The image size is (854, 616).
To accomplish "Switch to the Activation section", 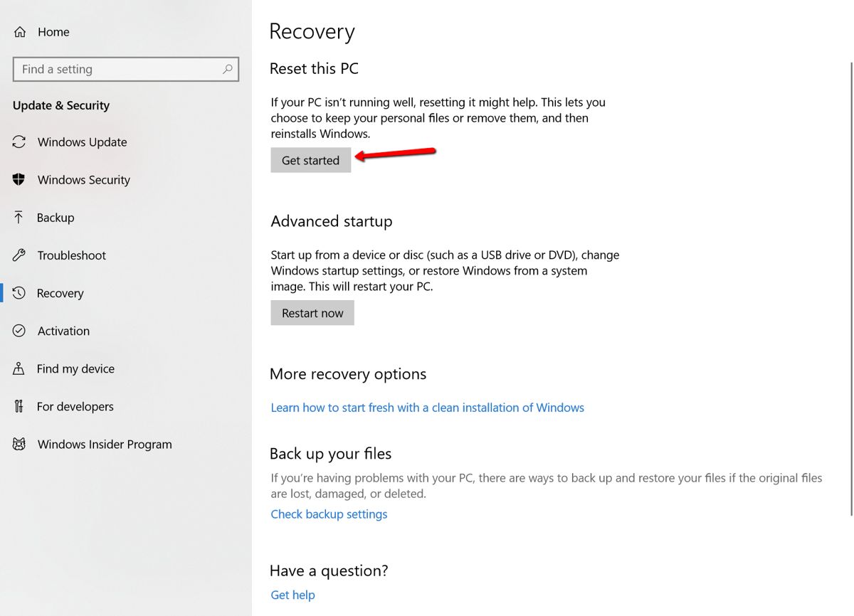I will tap(63, 331).
